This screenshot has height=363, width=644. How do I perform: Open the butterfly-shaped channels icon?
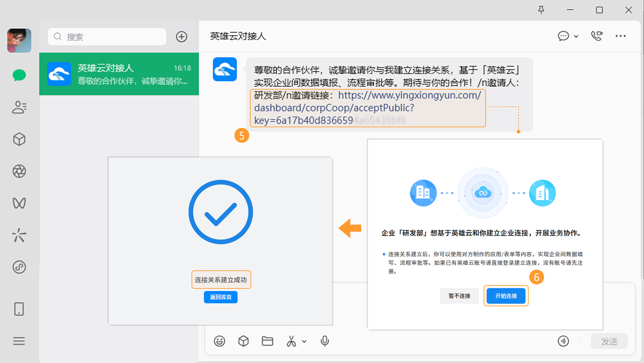(19, 203)
